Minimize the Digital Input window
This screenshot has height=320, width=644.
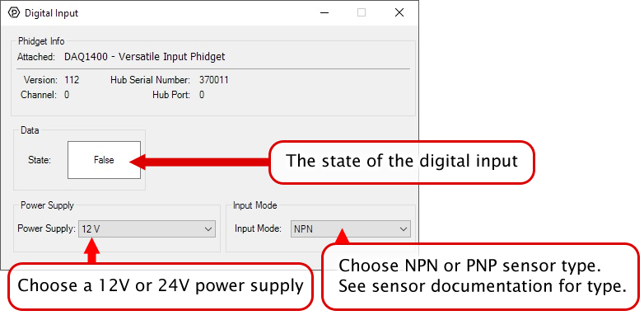[x=324, y=12]
